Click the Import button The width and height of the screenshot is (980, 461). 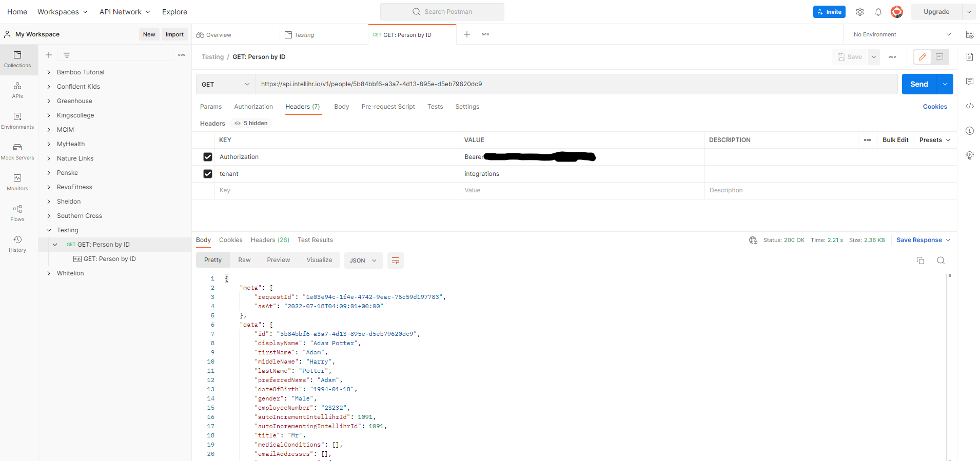(174, 34)
